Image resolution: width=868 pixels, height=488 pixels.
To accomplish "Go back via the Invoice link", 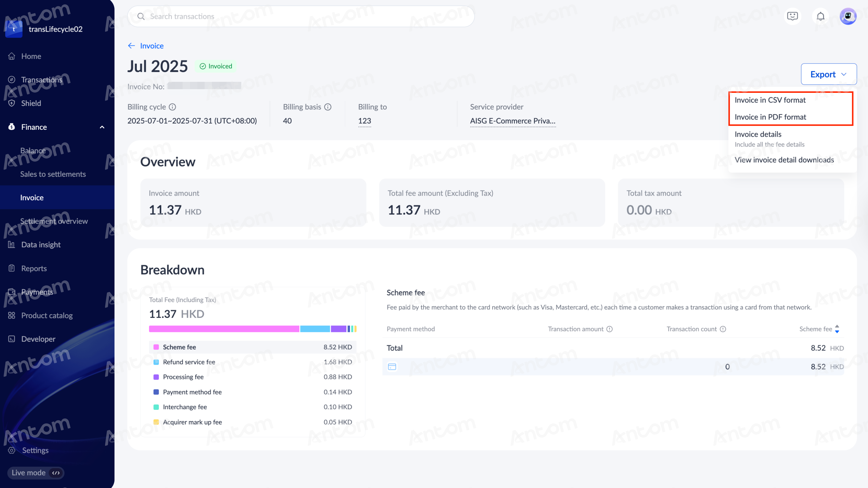I will (152, 46).
